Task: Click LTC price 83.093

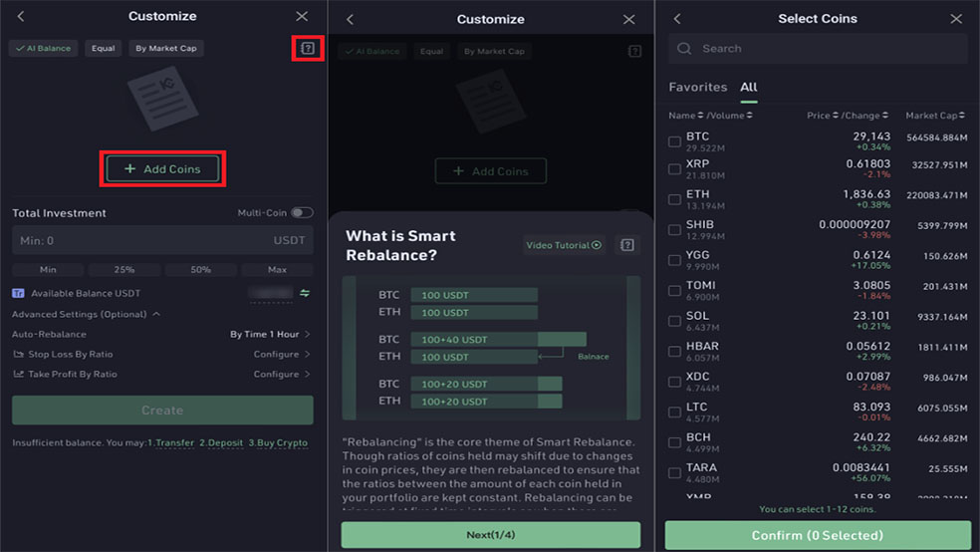Action: click(871, 407)
